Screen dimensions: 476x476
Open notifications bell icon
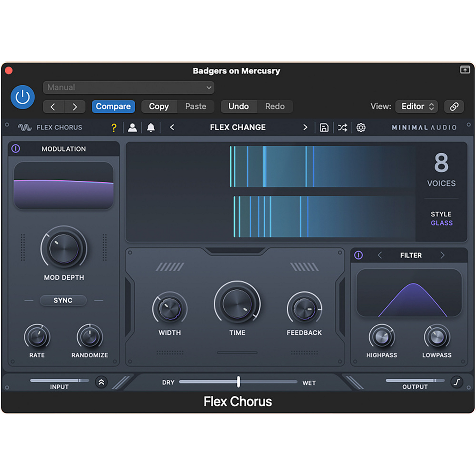[x=151, y=128]
